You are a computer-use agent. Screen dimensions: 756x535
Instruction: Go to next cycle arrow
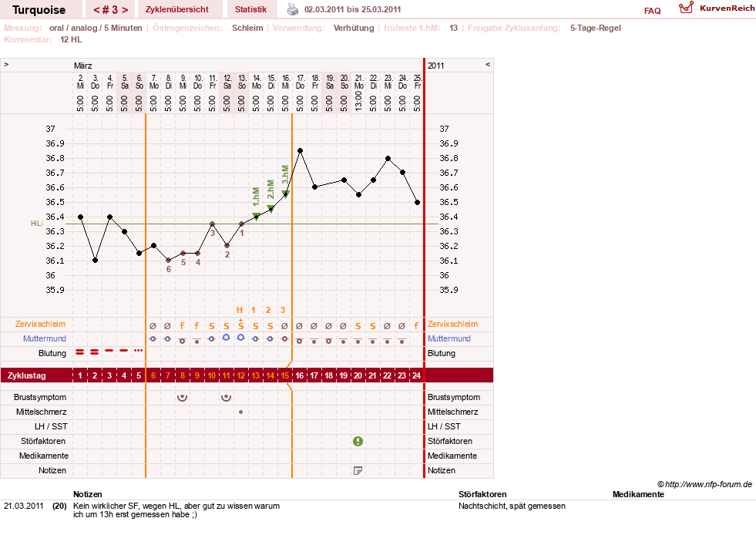click(124, 10)
